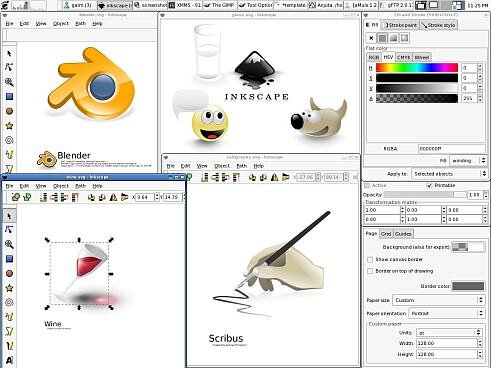This screenshot has width=491, height=368.
Task: Choose the Linear gradient fill button
Action: [x=393, y=38]
